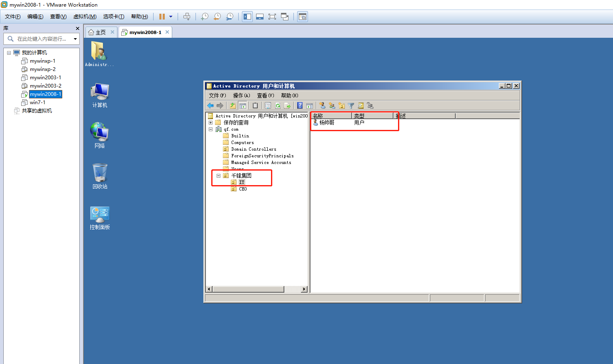Collapse the qf.com domain node
This screenshot has width=613, height=364.
210,129
